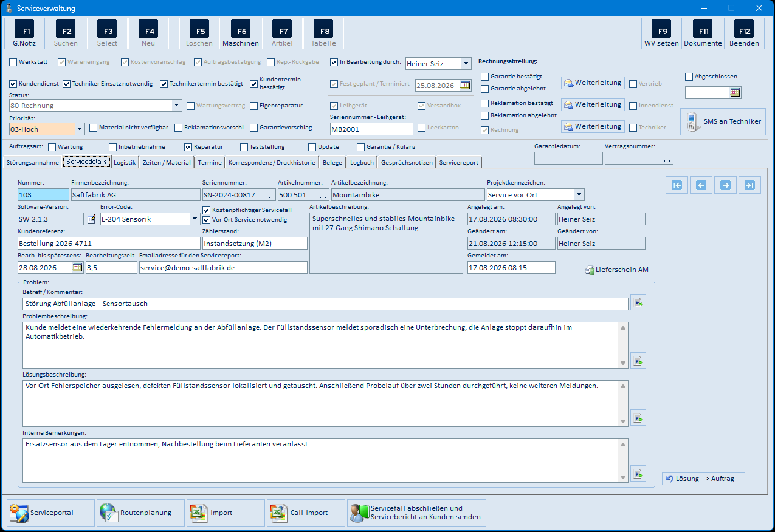775x532 pixels.
Task: Open calendar for Fest geplant date
Action: 465,86
